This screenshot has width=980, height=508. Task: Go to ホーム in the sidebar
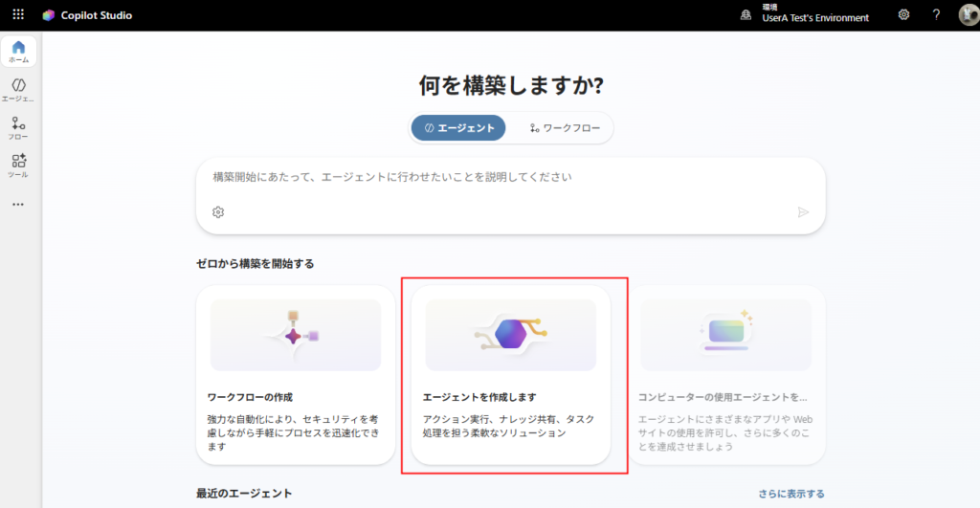[18, 52]
